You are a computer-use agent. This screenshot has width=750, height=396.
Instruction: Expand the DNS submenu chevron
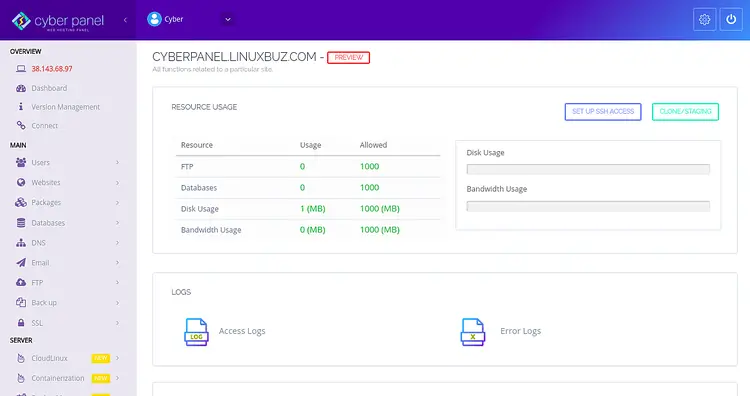(118, 243)
